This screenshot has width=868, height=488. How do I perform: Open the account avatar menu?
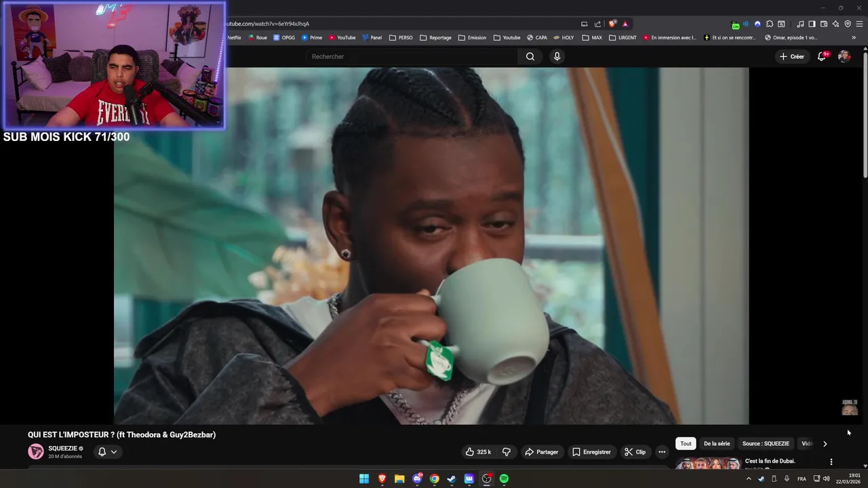[844, 56]
